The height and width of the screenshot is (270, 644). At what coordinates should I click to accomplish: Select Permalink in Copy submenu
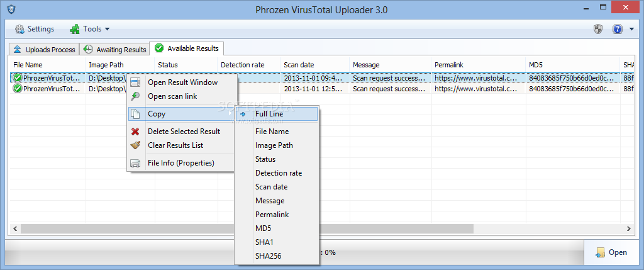coord(277,215)
